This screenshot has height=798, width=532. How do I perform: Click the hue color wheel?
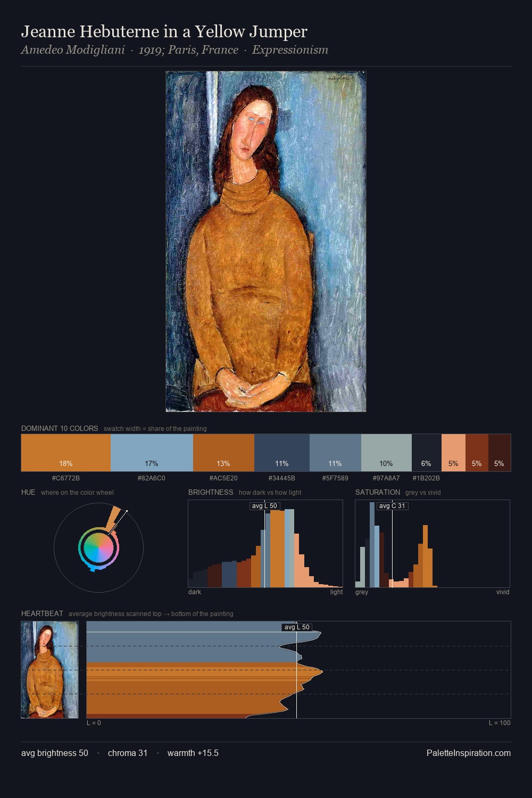(98, 547)
